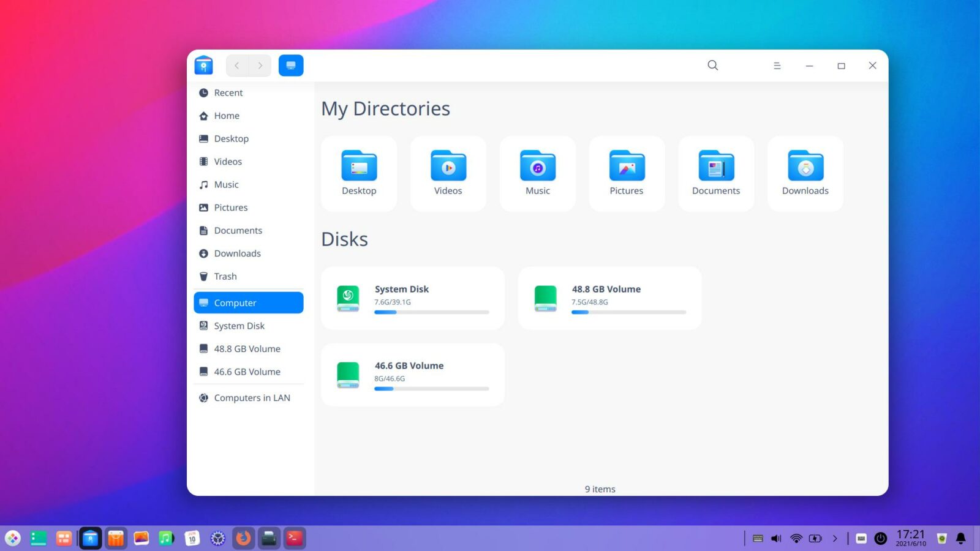Expand the taskbar tray chevron arrow
980x551 pixels.
835,538
